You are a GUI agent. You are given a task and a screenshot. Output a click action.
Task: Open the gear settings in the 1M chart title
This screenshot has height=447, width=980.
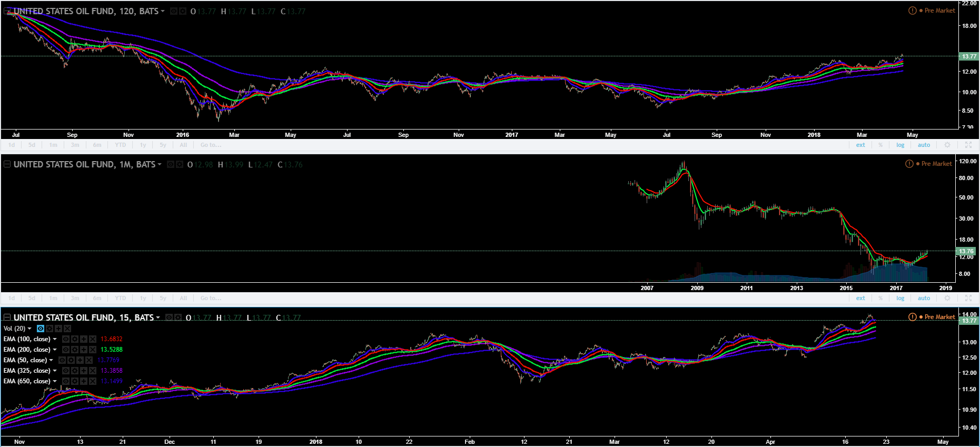coord(180,164)
